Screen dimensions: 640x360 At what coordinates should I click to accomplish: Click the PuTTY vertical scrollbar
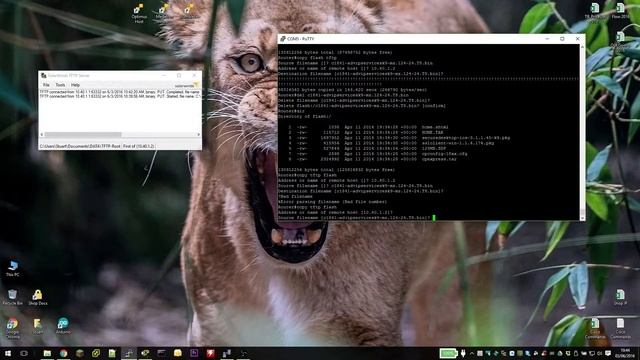coord(582,131)
